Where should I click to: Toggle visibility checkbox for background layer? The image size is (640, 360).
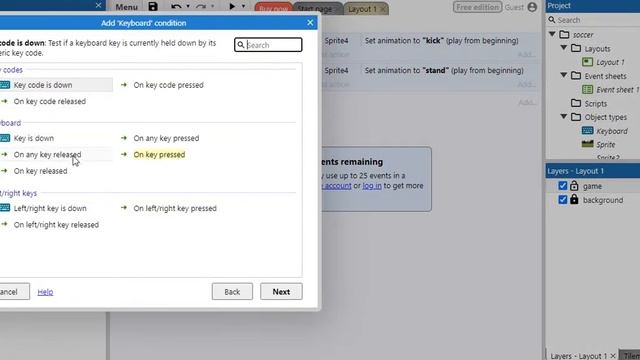tap(562, 200)
